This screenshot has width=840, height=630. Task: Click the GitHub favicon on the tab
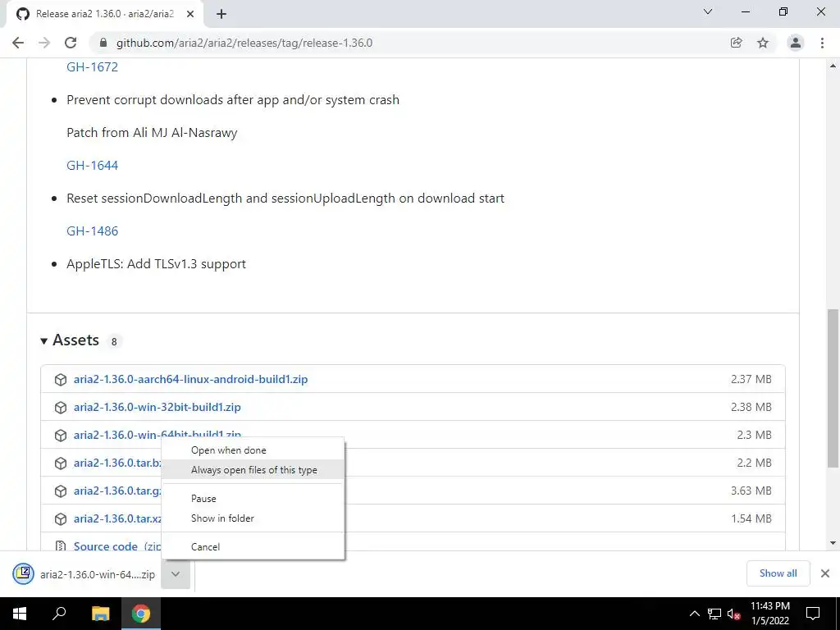click(x=22, y=14)
